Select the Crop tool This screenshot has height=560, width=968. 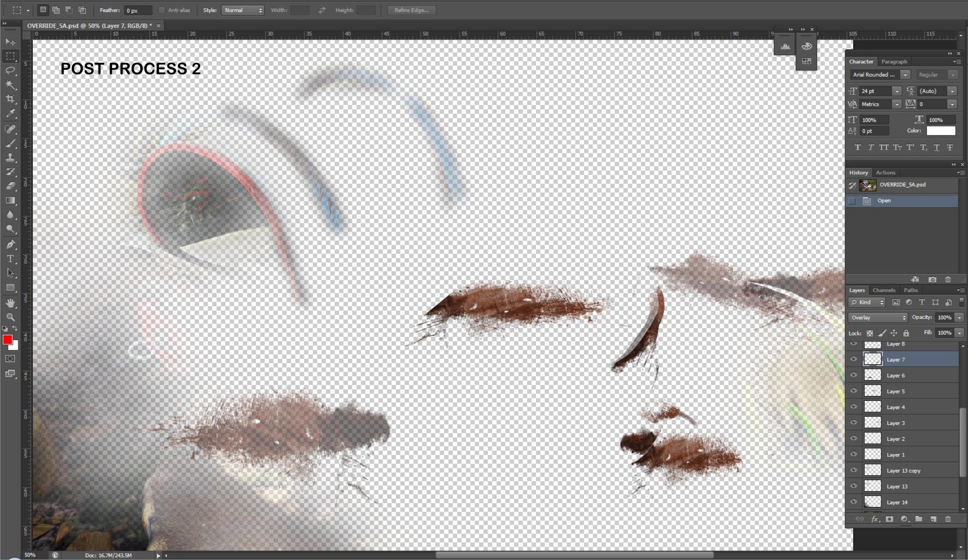click(x=10, y=99)
